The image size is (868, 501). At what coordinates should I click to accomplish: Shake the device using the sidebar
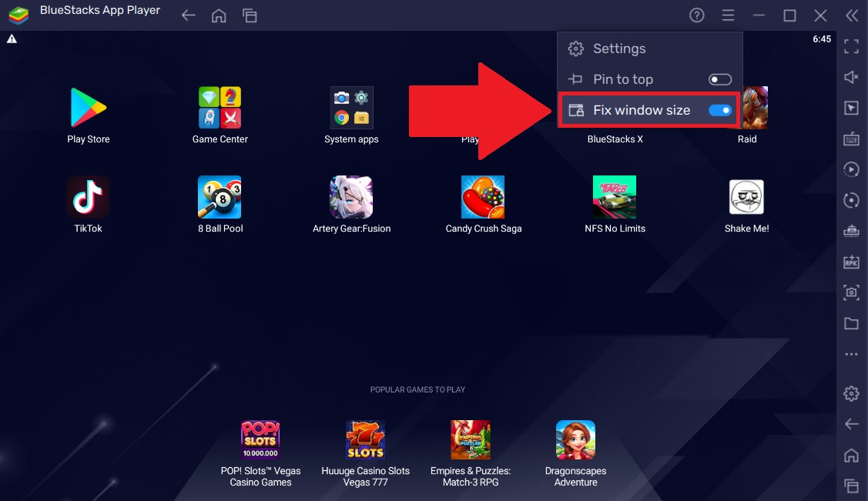[x=851, y=231]
